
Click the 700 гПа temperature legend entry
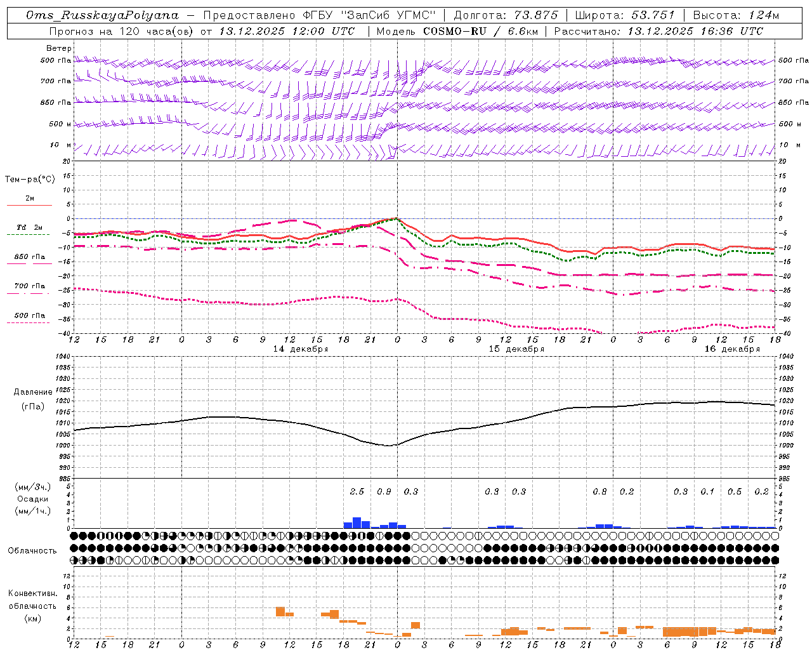pyautogui.click(x=30, y=286)
